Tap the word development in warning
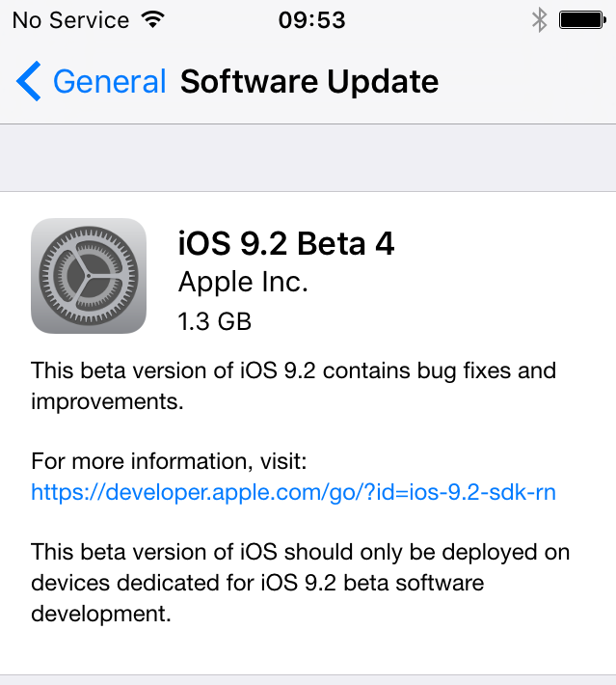This screenshot has height=685, width=616. click(100, 614)
